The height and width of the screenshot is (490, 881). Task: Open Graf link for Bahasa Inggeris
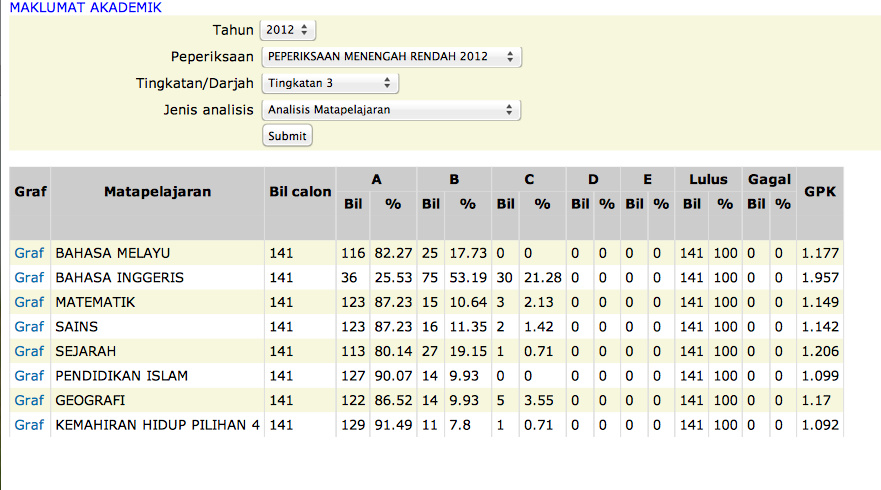29,277
